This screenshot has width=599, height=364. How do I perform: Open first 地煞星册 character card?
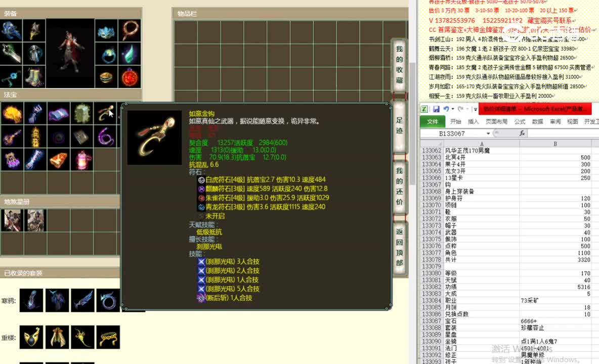click(x=12, y=220)
